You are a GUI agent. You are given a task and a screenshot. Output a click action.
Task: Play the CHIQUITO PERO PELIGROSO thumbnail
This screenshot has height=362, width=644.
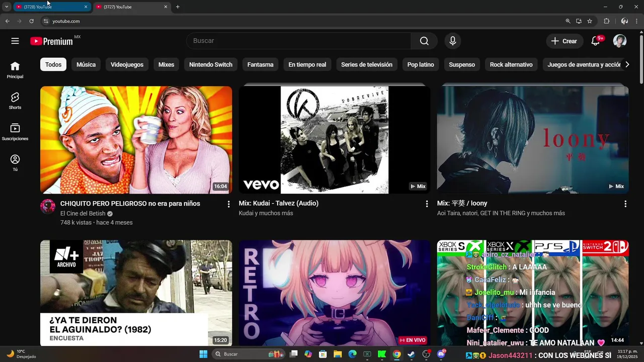136,140
